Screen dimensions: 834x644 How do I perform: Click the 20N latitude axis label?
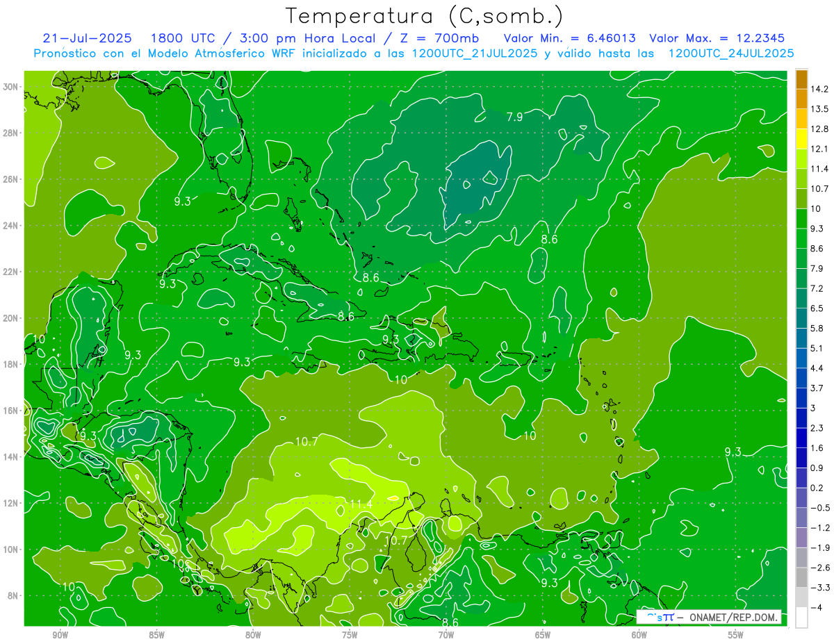[11, 317]
